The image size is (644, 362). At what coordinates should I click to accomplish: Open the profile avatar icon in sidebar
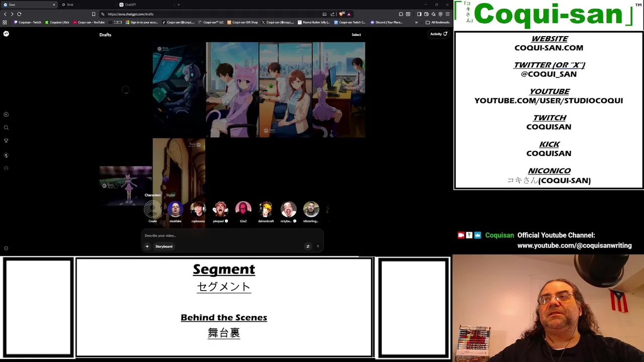tap(6, 168)
